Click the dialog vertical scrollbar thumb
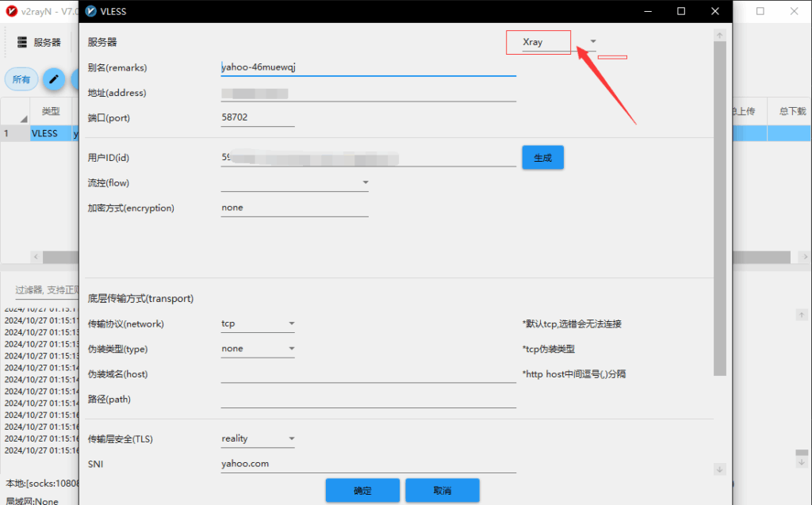812x505 pixels. [x=720, y=208]
